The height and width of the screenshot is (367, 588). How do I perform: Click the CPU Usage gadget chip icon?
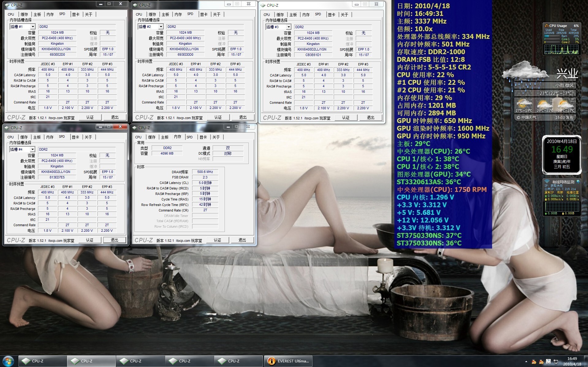point(546,26)
